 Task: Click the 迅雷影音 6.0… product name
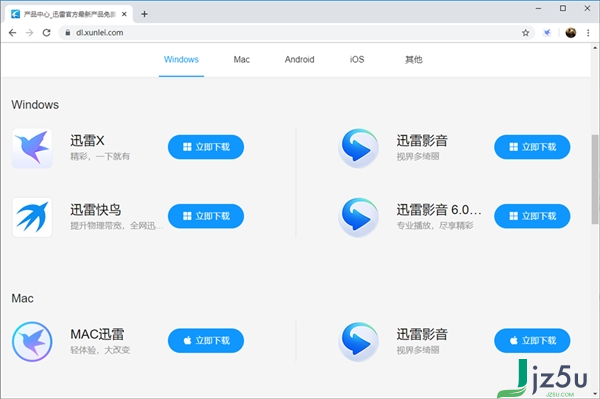439,210
